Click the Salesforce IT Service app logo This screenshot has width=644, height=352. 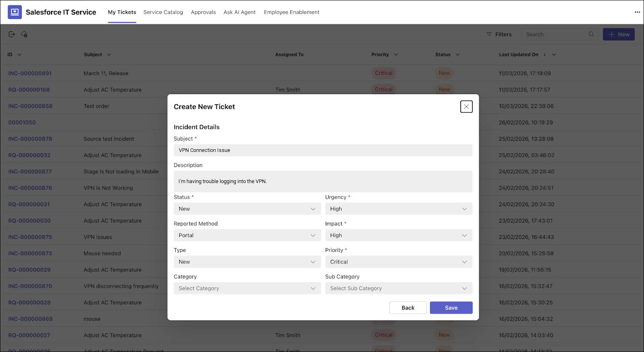15,12
